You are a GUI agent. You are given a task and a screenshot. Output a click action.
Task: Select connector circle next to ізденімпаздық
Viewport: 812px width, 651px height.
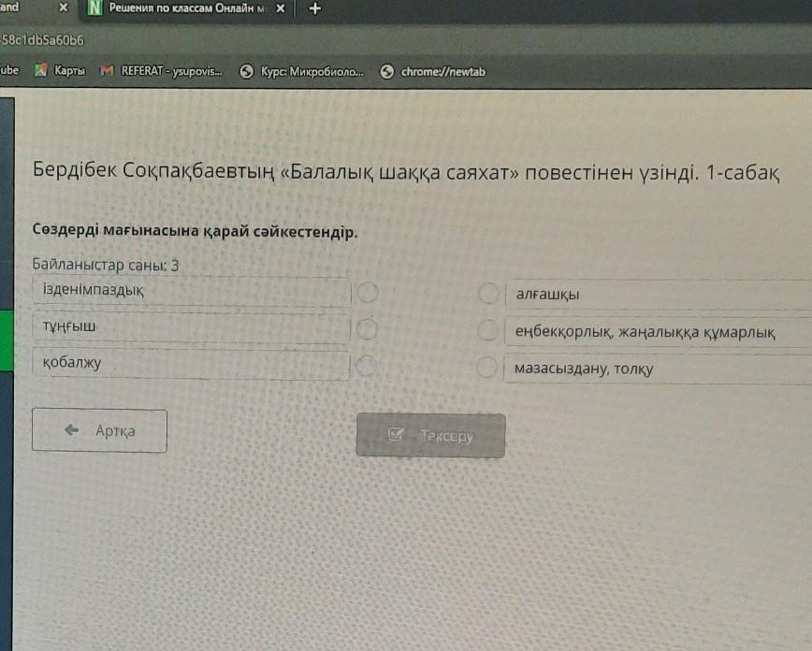point(367,293)
